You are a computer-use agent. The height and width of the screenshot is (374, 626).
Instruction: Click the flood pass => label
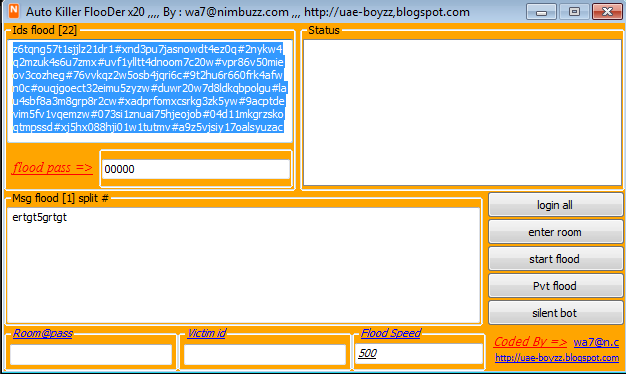click(52, 168)
